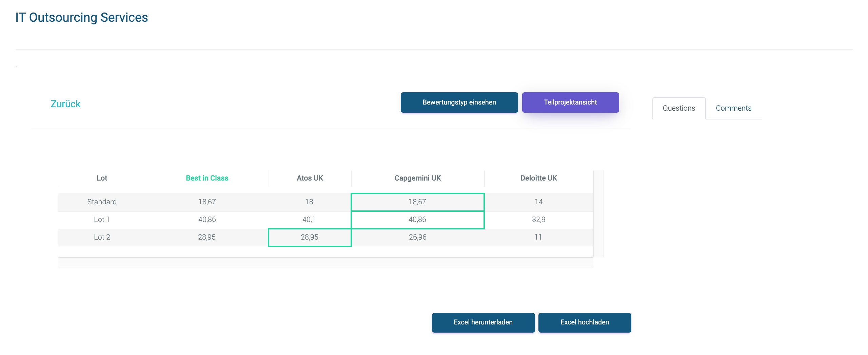Select the Lot column header

(102, 178)
